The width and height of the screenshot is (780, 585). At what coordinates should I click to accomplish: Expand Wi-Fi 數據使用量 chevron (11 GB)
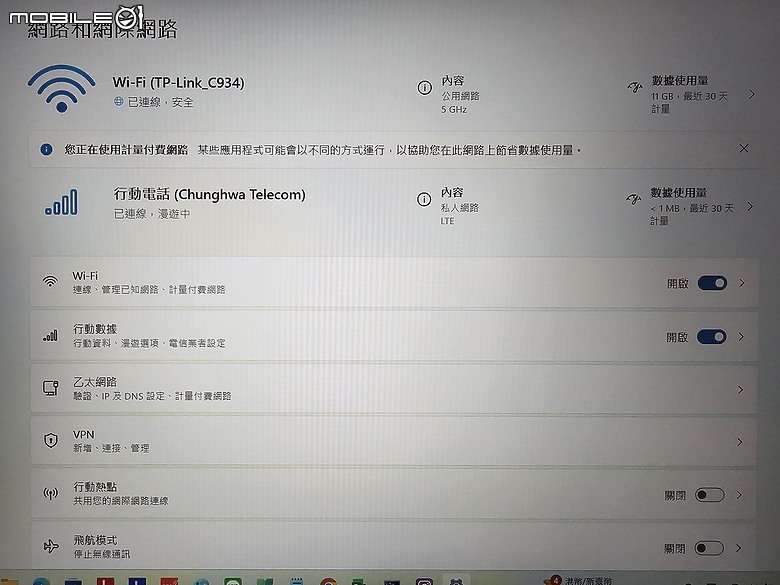point(752,94)
